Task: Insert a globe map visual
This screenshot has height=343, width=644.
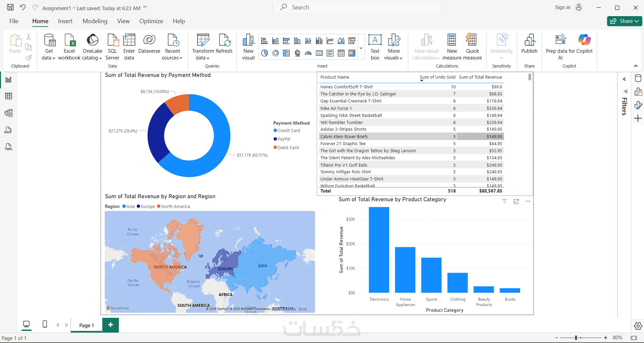Action: (x=297, y=53)
